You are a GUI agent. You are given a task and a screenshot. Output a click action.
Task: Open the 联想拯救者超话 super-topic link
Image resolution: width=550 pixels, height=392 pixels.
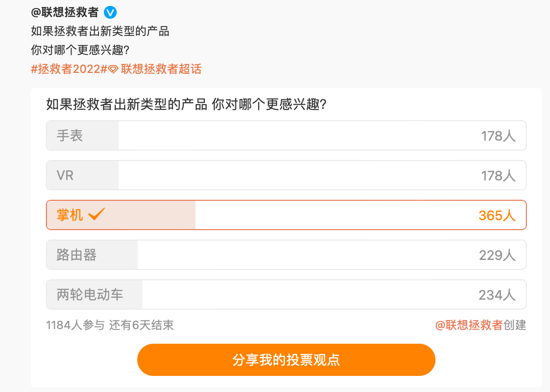pyautogui.click(x=161, y=69)
